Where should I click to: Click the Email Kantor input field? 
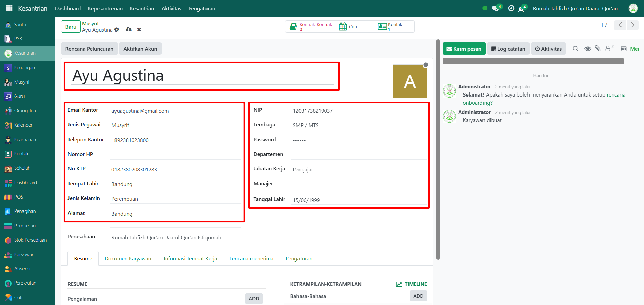pos(175,111)
